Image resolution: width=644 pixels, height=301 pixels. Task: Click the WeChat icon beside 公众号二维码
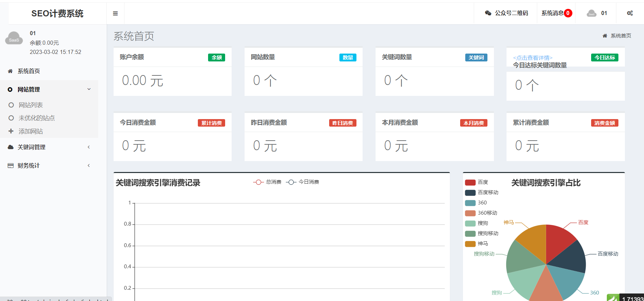pyautogui.click(x=488, y=13)
